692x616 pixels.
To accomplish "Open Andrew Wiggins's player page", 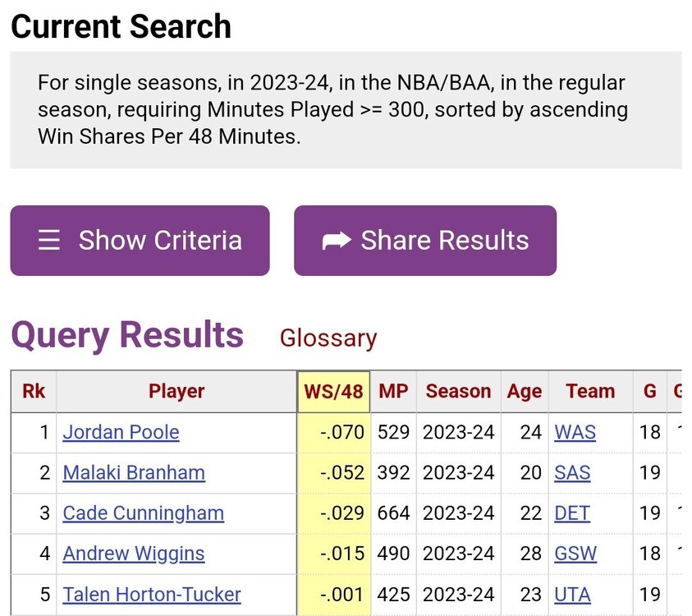I will tap(134, 554).
